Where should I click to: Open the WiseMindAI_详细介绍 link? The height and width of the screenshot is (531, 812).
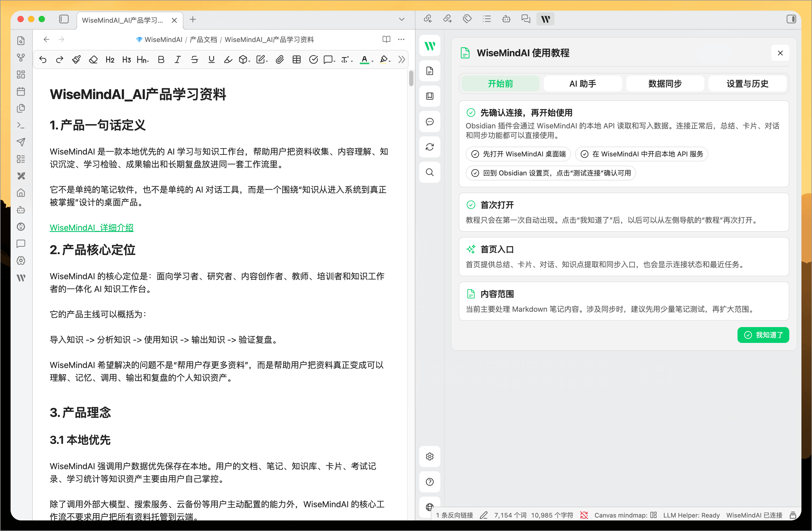point(91,228)
